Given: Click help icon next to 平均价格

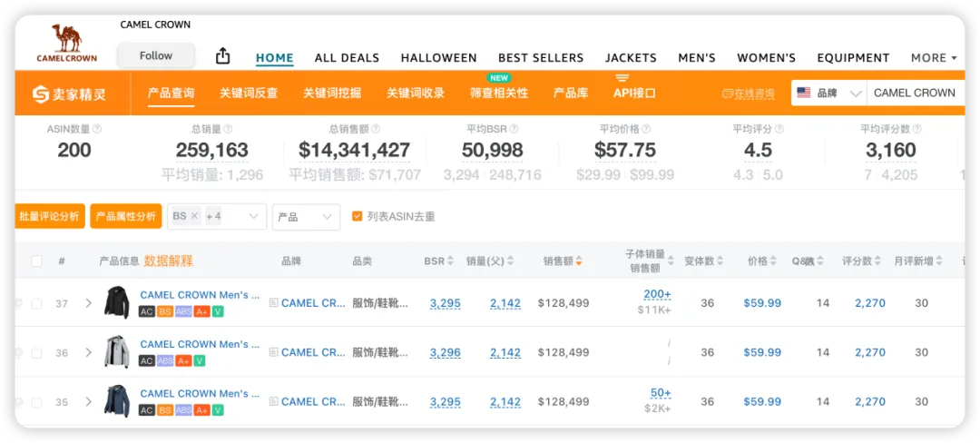Looking at the screenshot, I should coord(645,129).
